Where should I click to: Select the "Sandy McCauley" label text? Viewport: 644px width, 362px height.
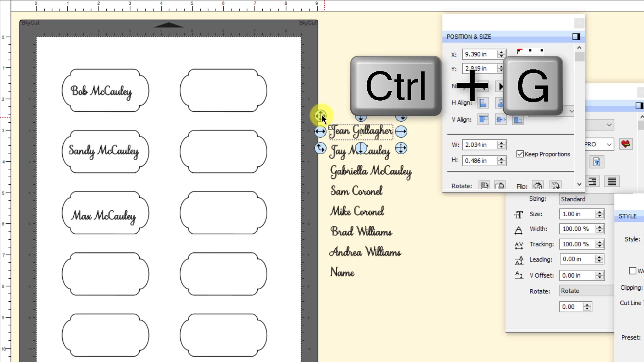104,152
